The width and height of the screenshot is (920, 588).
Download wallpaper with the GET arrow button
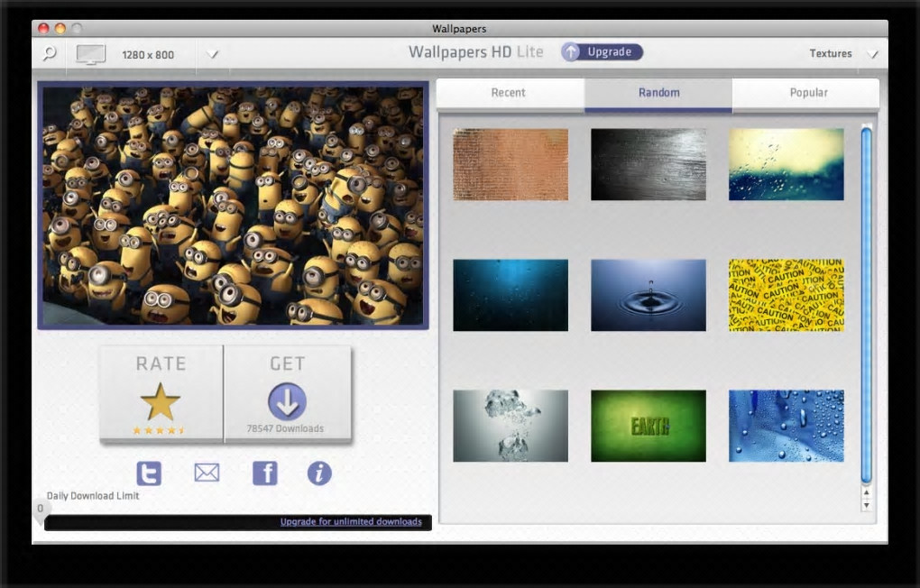coord(287,394)
